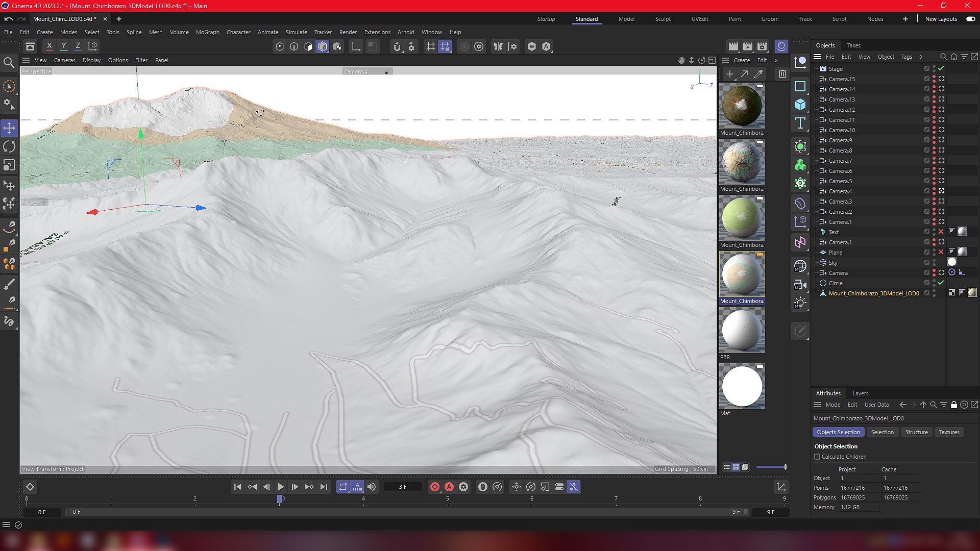Open the search magnifier in left toolbar
Image resolution: width=980 pixels, height=551 pixels.
pos(9,63)
